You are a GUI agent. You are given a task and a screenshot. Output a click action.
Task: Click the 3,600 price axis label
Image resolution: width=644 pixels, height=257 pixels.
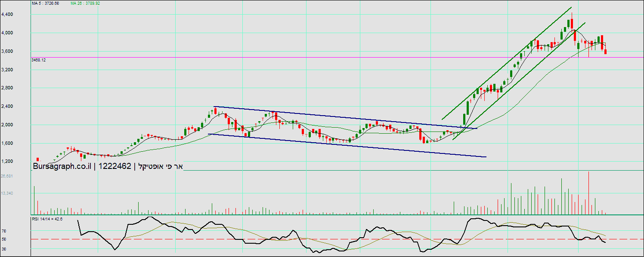7,51
